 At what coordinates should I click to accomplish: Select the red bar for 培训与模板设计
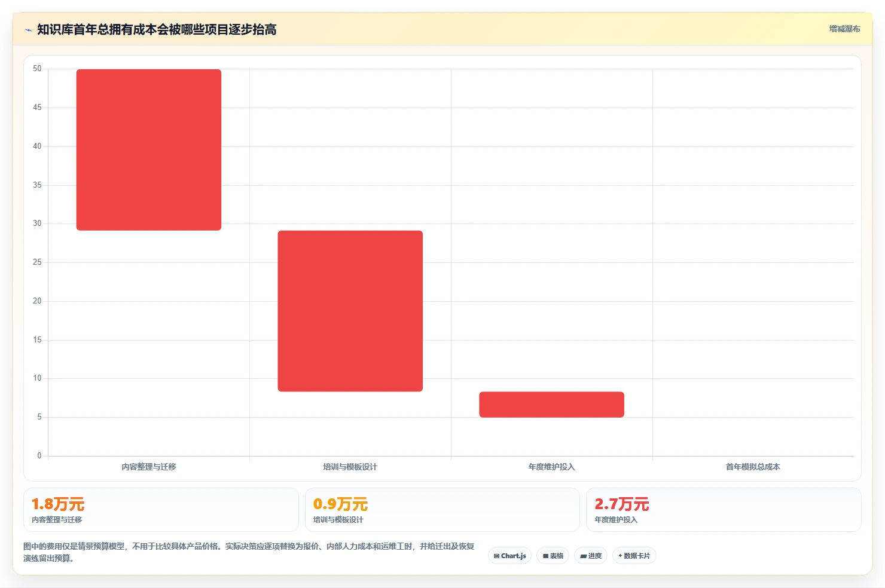pos(350,311)
